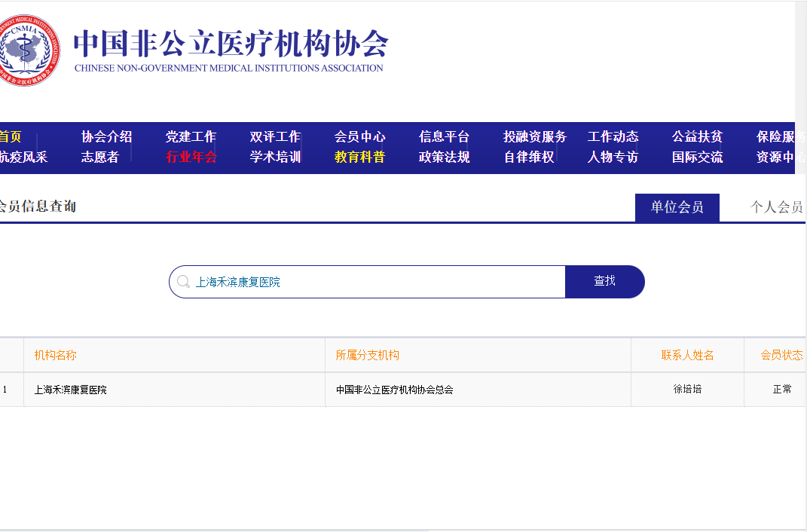Select 教育科普 in the navigation bar
Screen dimensions: 807x532
[360, 157]
